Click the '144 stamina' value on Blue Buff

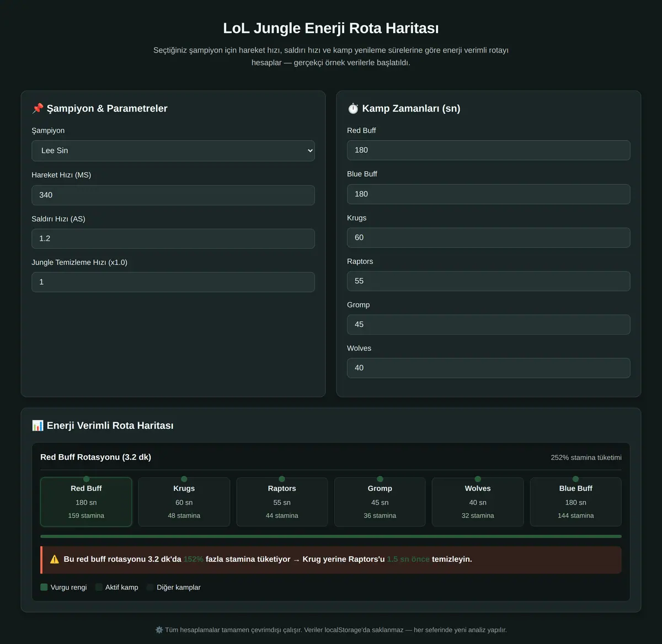pyautogui.click(x=576, y=515)
